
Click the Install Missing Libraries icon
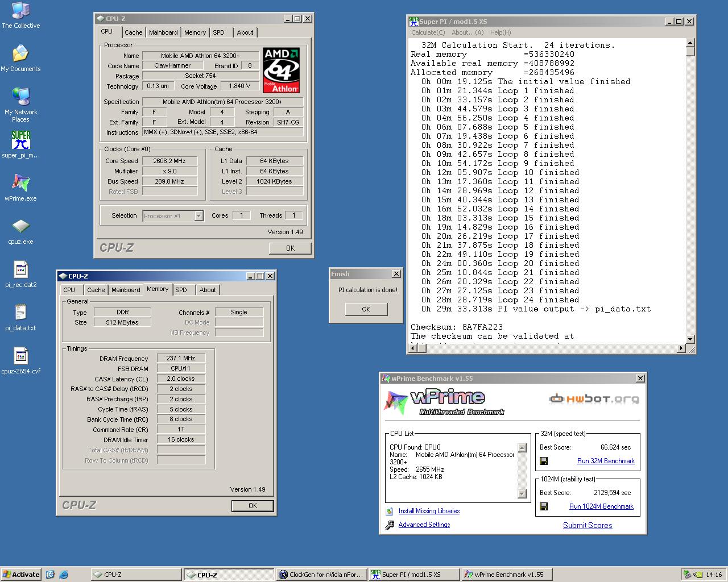[390, 511]
